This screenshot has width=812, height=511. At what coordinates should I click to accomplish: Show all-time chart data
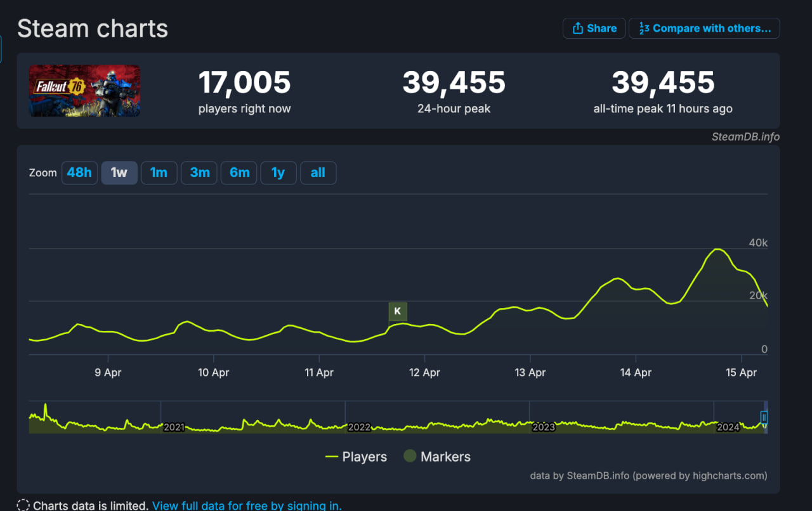point(318,172)
